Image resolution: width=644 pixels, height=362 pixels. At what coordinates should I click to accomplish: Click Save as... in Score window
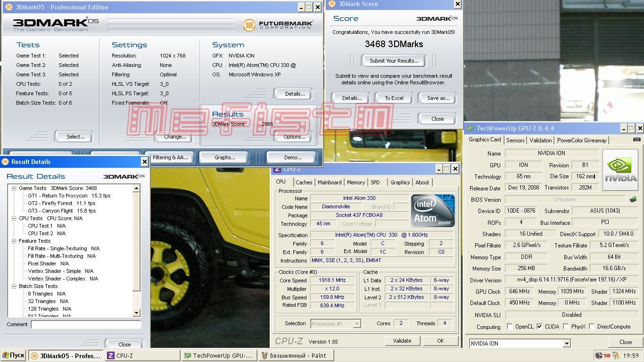438,98
